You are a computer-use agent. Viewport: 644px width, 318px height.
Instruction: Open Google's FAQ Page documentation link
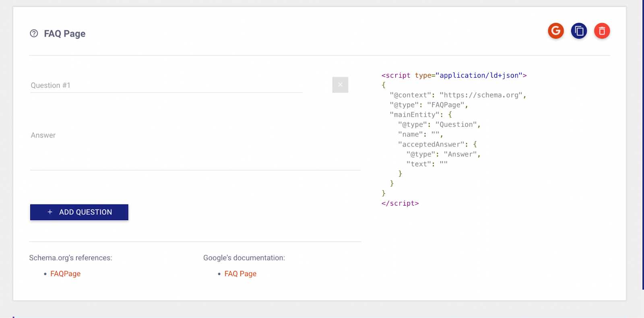240,274
